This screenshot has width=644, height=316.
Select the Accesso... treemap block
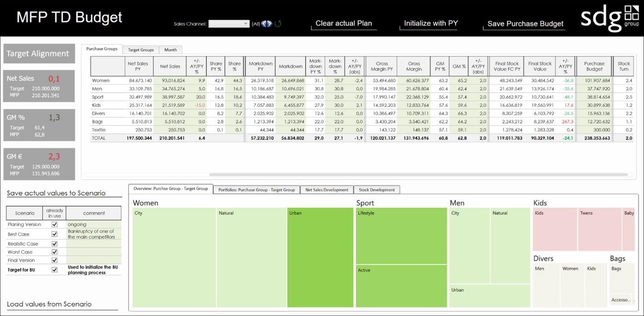click(620, 301)
